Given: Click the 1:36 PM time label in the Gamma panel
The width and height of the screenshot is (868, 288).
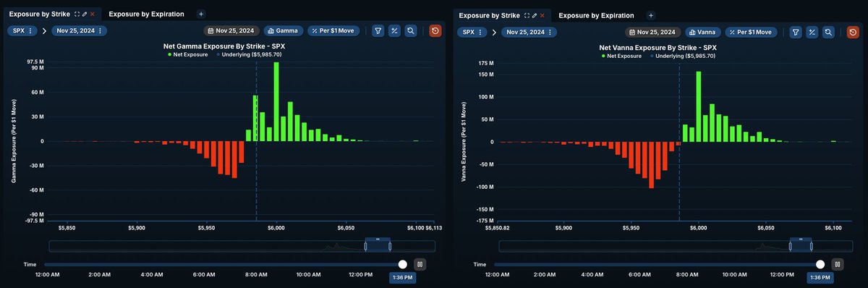Looking at the screenshot, I should [x=402, y=278].
